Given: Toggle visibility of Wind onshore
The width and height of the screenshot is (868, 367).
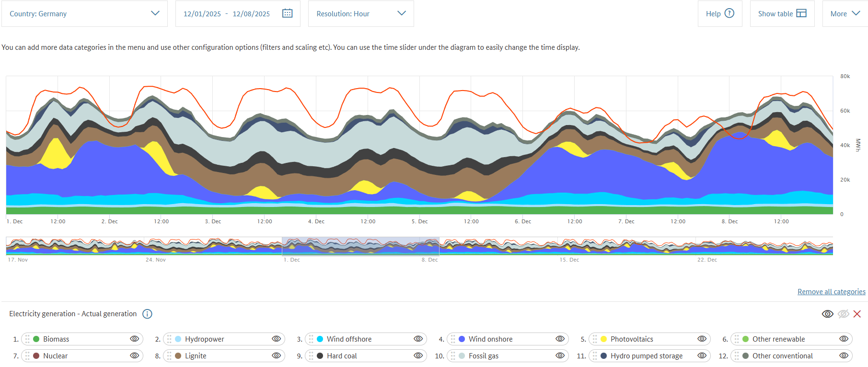Looking at the screenshot, I should click(x=560, y=339).
